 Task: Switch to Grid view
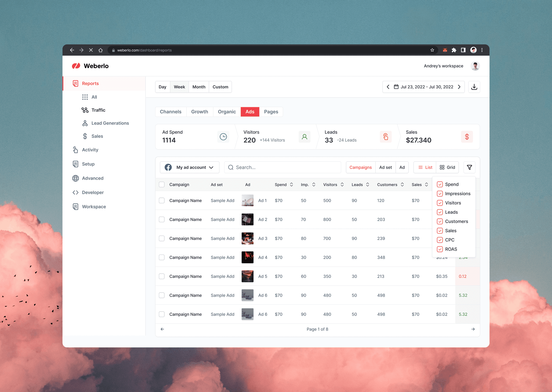click(447, 167)
